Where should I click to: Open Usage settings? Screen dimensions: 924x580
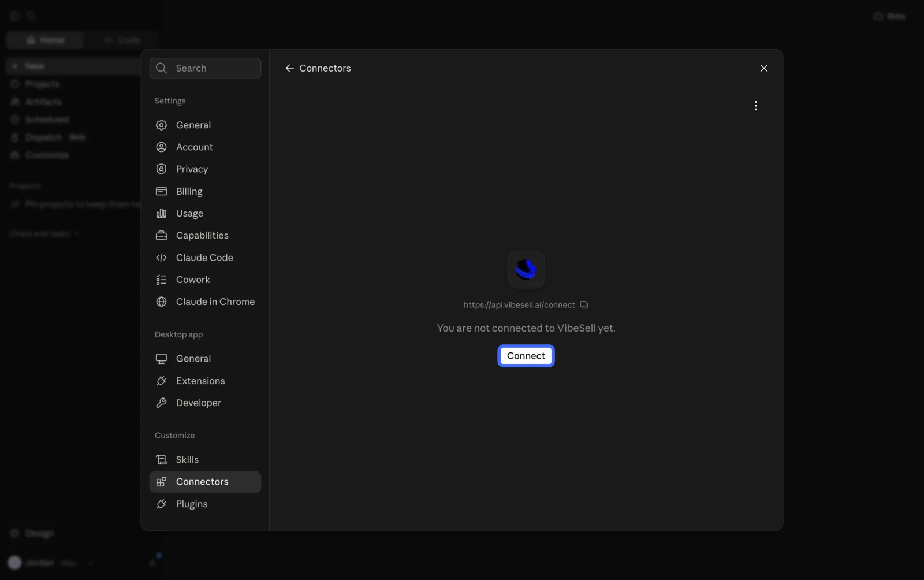click(205, 214)
